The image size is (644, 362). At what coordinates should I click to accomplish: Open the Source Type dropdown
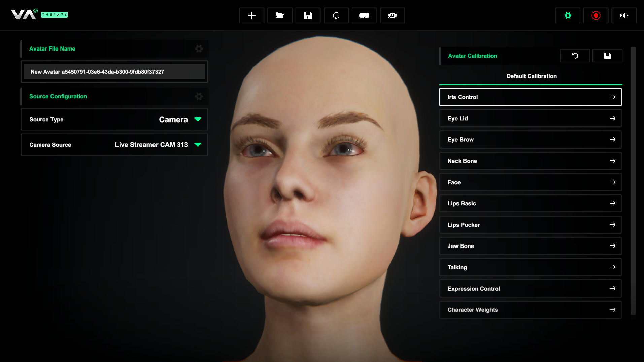click(x=198, y=119)
